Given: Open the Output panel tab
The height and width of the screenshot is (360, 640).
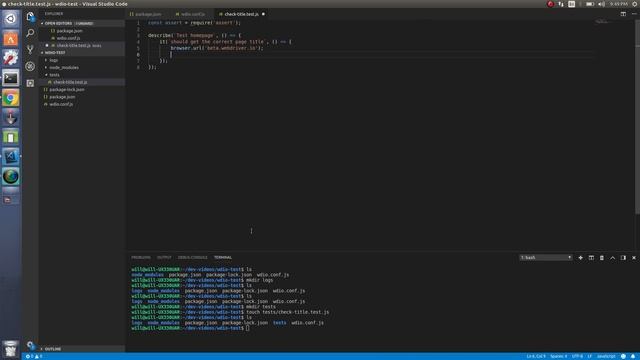Looking at the screenshot, I should coord(164,258).
